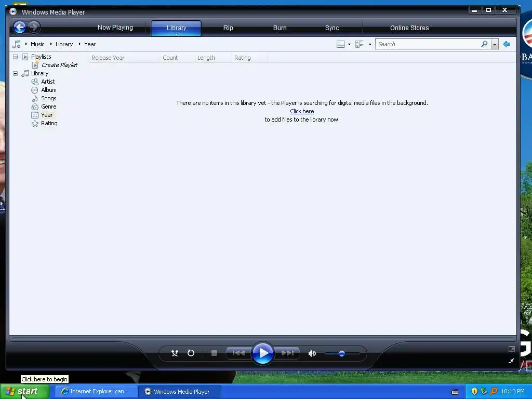Select Year in the breadcrumb

coord(90,44)
